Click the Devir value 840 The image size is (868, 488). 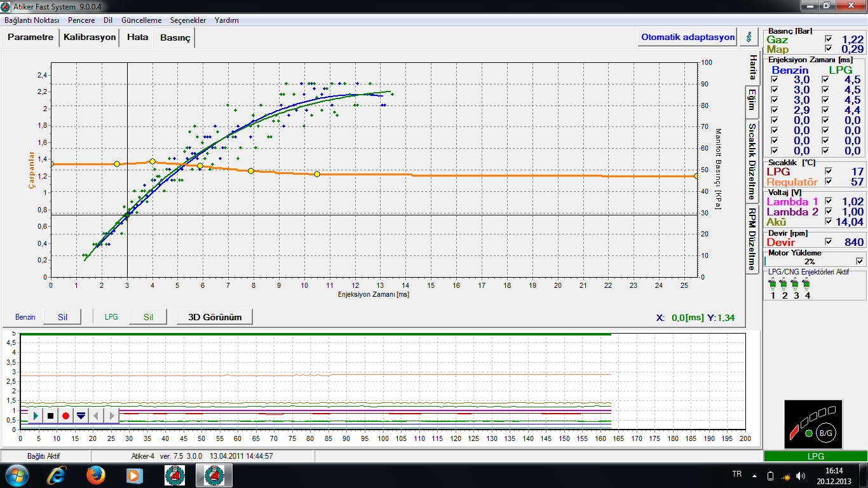853,242
